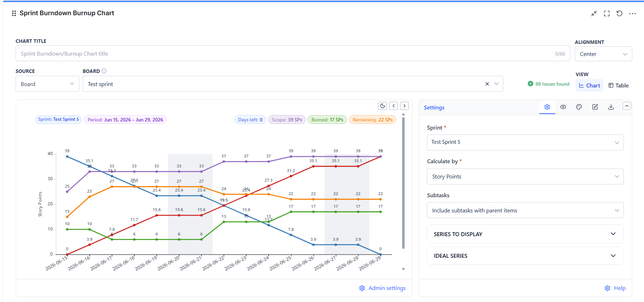Screen dimensions: 644x302
Task: Open the edit pencil tab
Action: coord(595,107)
